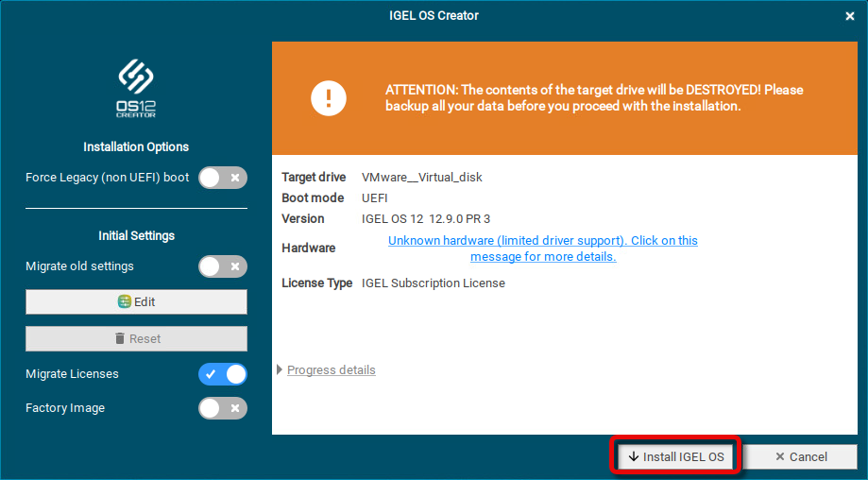Select the VMware__Virtual_disk target drive text

coord(422,177)
